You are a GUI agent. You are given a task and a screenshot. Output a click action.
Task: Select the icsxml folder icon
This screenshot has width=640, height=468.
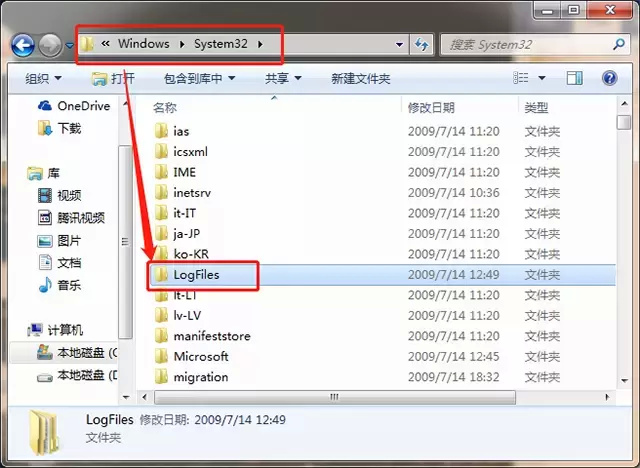point(161,151)
